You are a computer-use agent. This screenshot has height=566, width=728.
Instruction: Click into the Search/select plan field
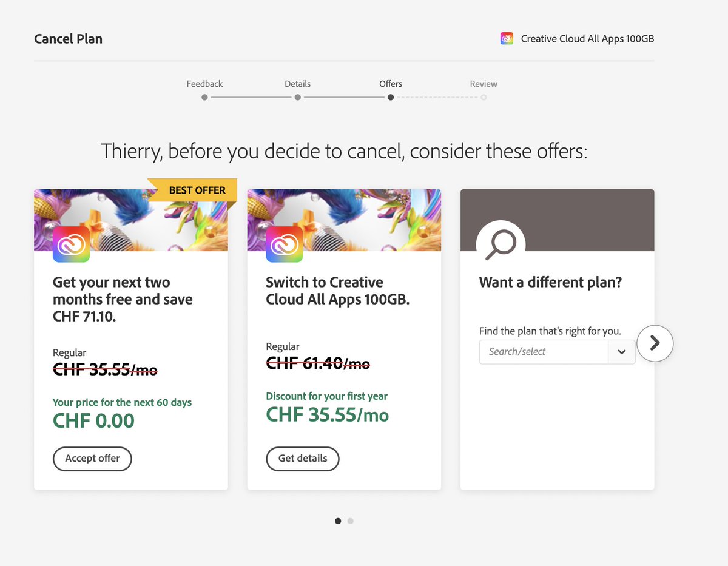click(544, 352)
